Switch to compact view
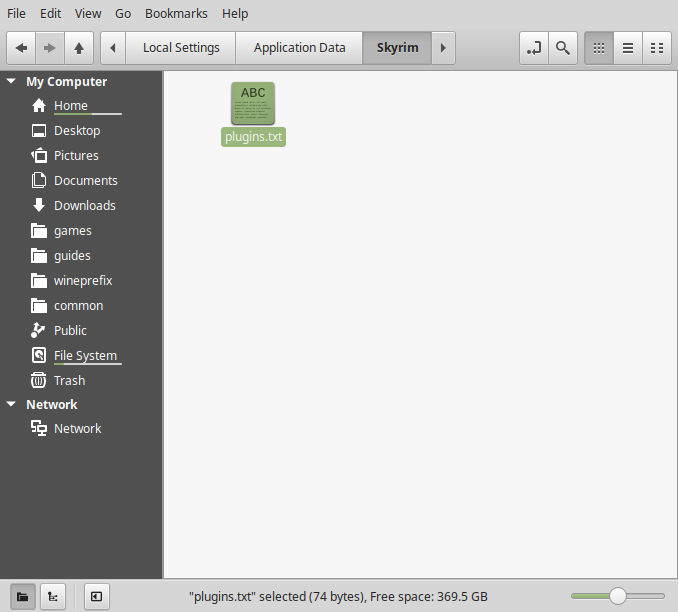Screen dimensions: 678x612 [657, 48]
